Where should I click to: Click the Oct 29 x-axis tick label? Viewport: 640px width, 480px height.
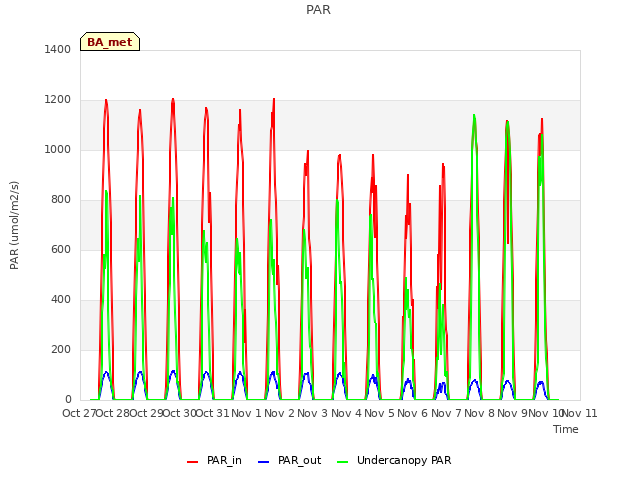tap(146, 413)
